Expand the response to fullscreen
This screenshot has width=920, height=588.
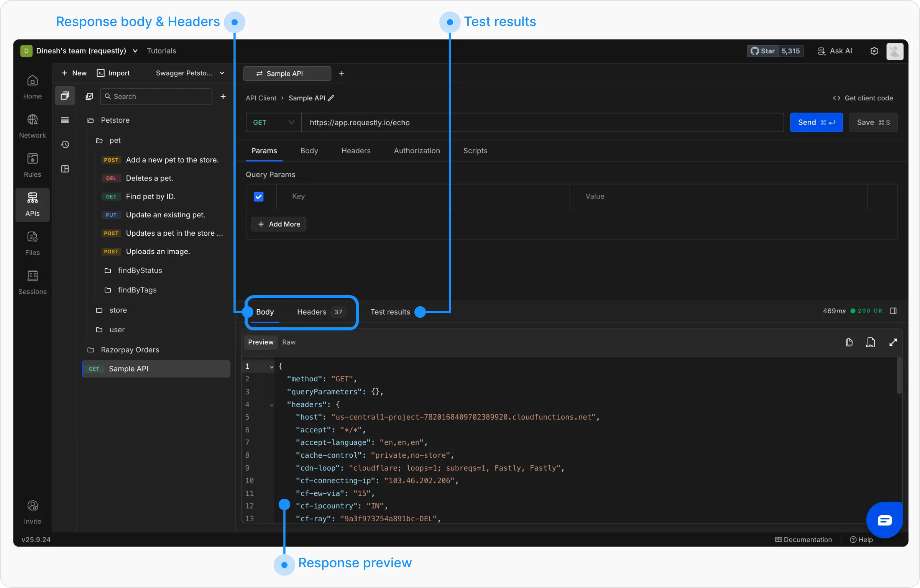pos(894,342)
